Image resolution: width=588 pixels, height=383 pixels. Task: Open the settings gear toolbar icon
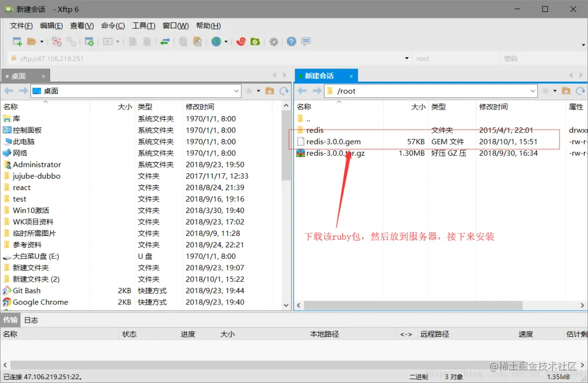coord(274,41)
